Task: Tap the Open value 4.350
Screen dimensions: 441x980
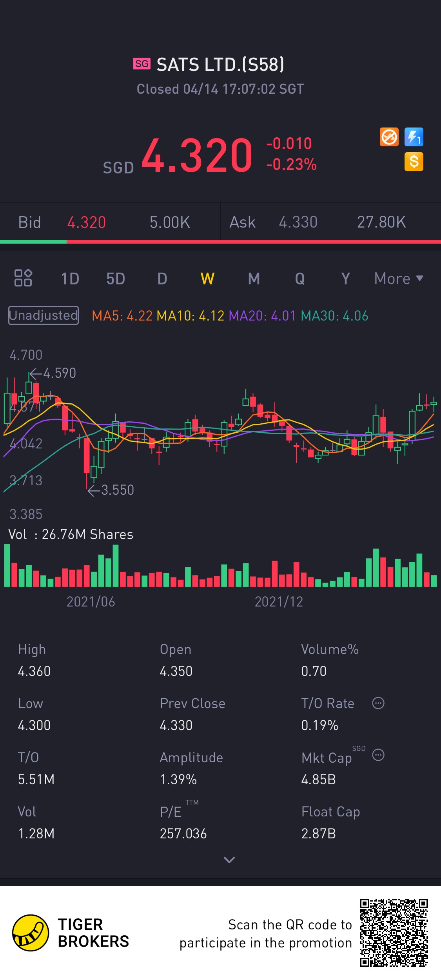Action: click(176, 671)
